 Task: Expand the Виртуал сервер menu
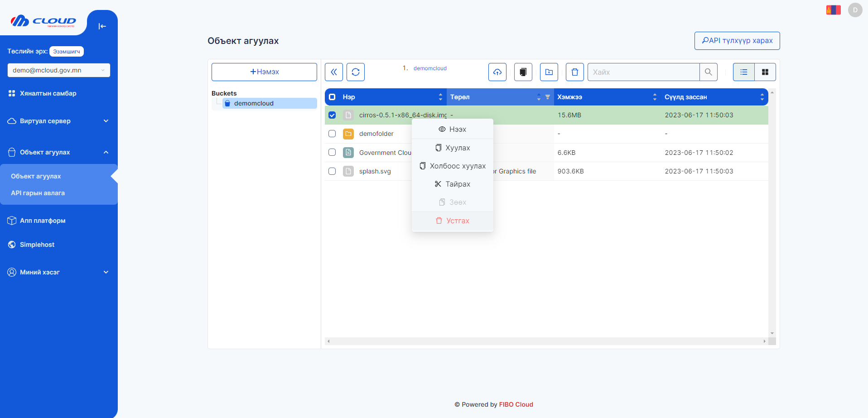pyautogui.click(x=58, y=121)
